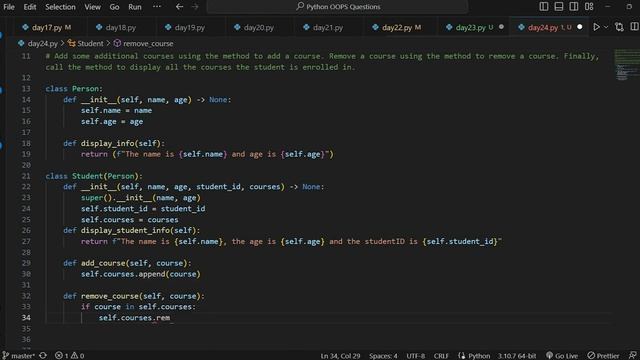Image resolution: width=640 pixels, height=360 pixels.
Task: Click the Python OOPS Questions search bar
Action: point(337,7)
